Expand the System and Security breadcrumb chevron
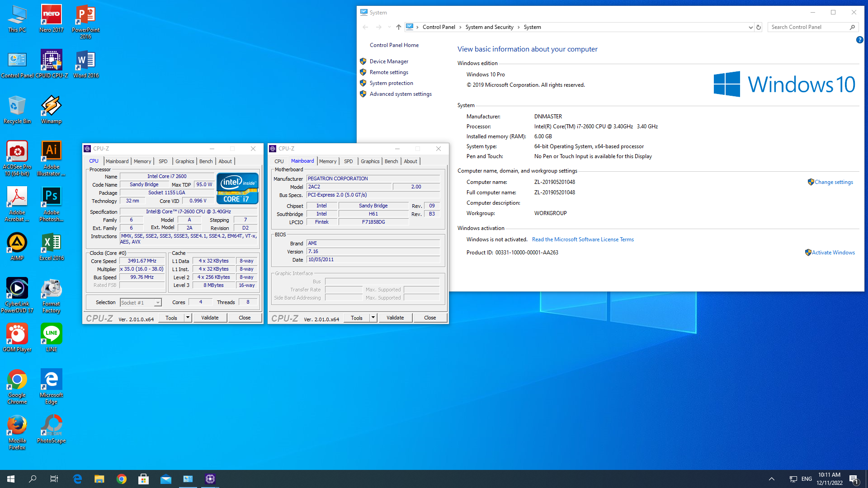The height and width of the screenshot is (488, 868). tap(519, 27)
